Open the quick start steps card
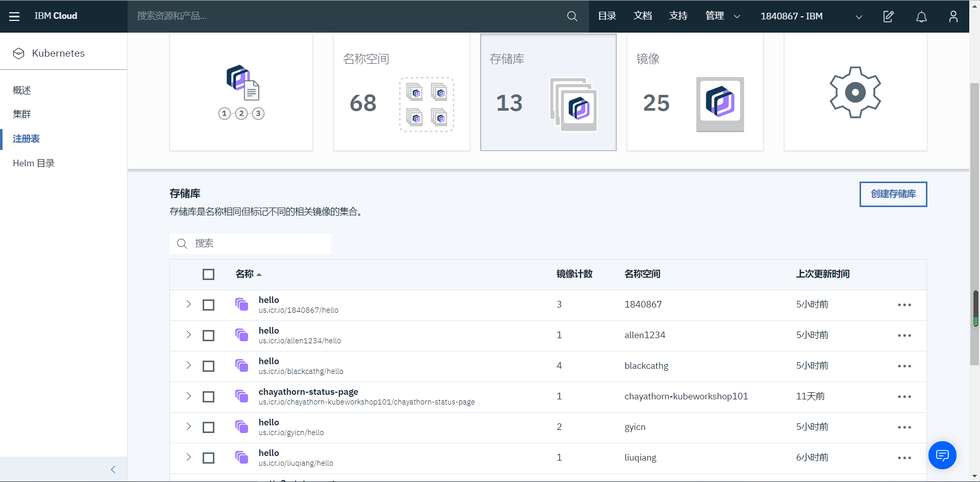Image resolution: width=980 pixels, height=482 pixels. pos(241,92)
